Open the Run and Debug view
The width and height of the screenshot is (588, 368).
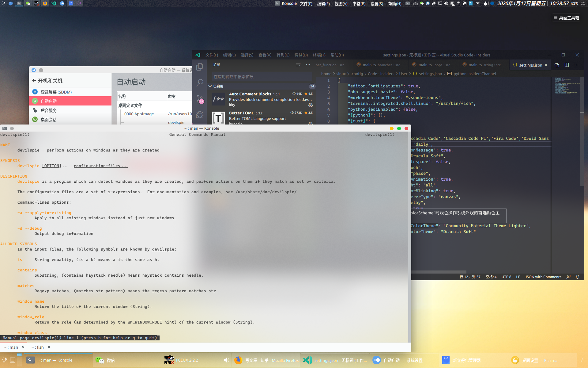pos(200,115)
